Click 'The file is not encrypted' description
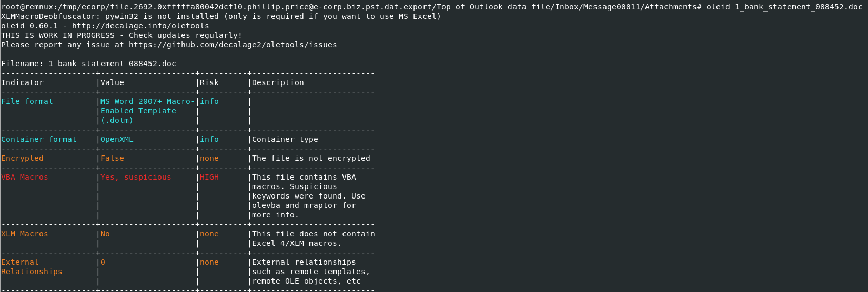The width and height of the screenshot is (868, 292). click(x=311, y=158)
